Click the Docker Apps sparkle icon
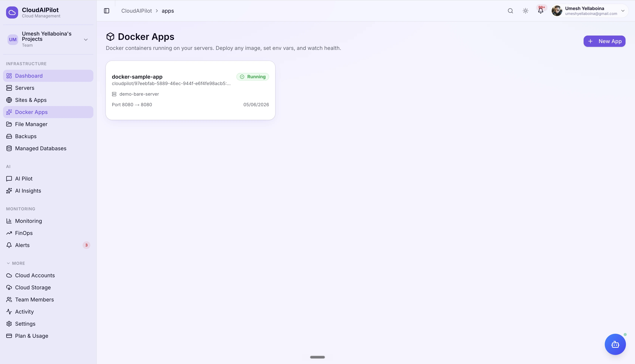The width and height of the screenshot is (635, 364). pyautogui.click(x=9, y=112)
